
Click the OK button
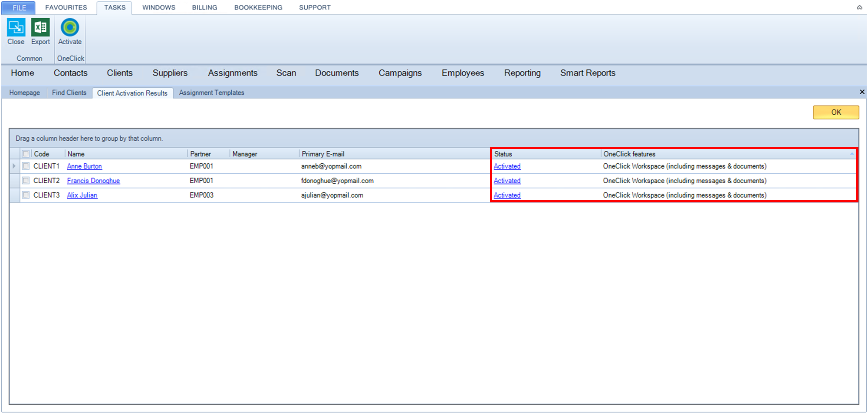pos(836,112)
